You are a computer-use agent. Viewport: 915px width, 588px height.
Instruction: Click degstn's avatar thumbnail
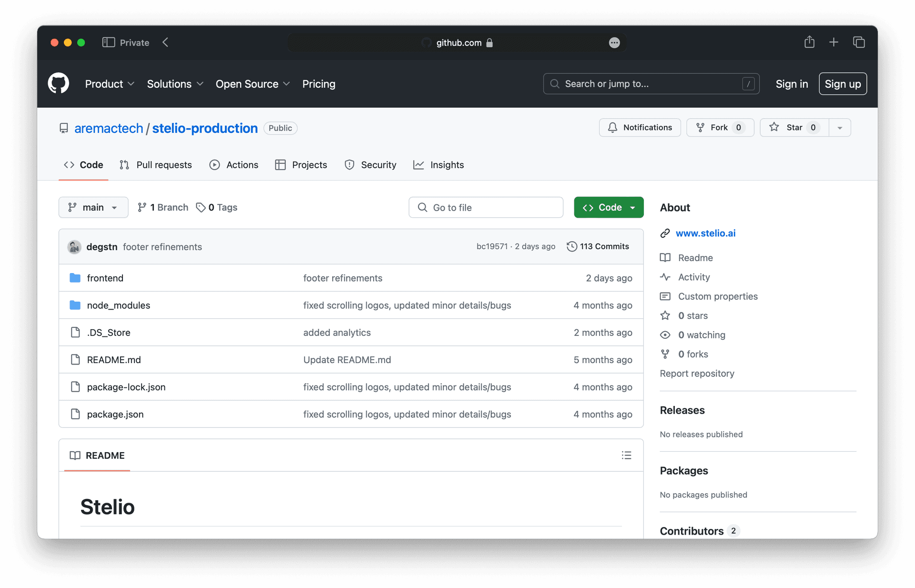click(74, 247)
